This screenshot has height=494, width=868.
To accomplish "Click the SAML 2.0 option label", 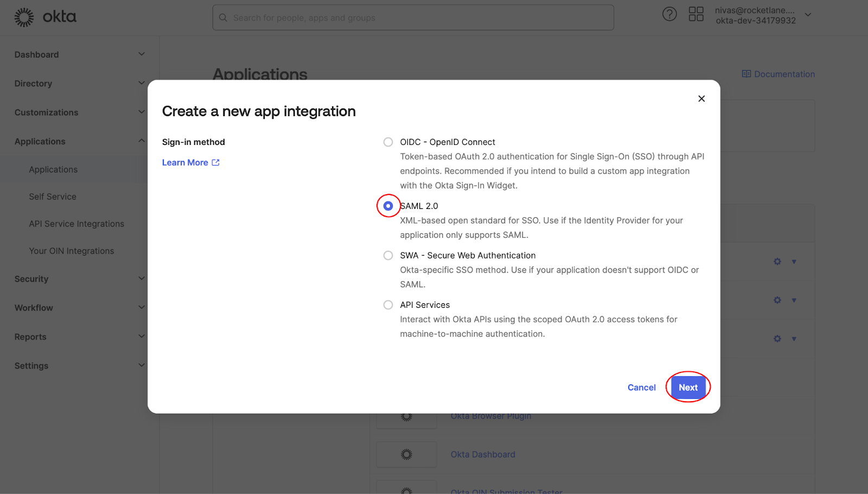I will 419,206.
